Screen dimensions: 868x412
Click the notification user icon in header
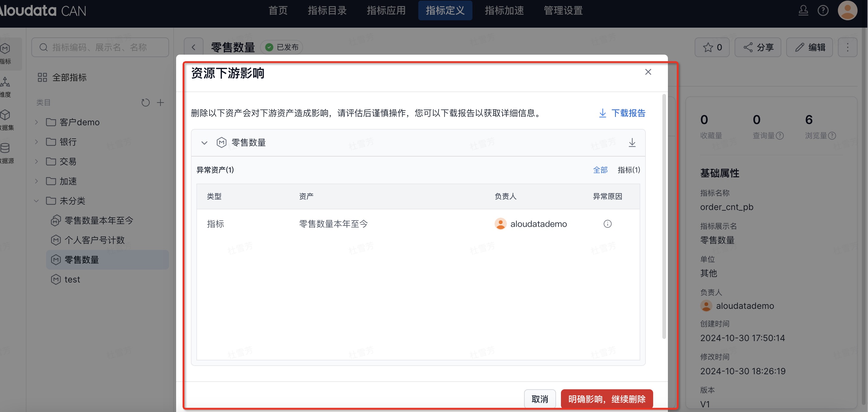coord(803,10)
